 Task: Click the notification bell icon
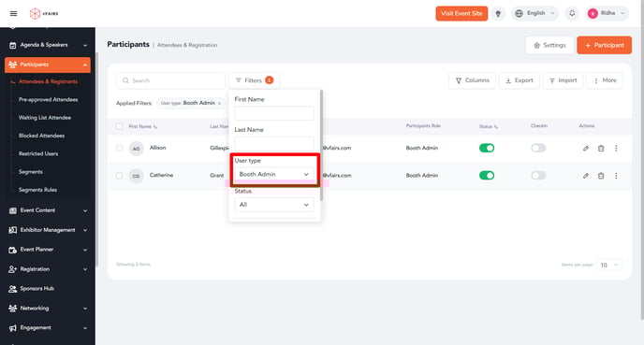pos(572,13)
